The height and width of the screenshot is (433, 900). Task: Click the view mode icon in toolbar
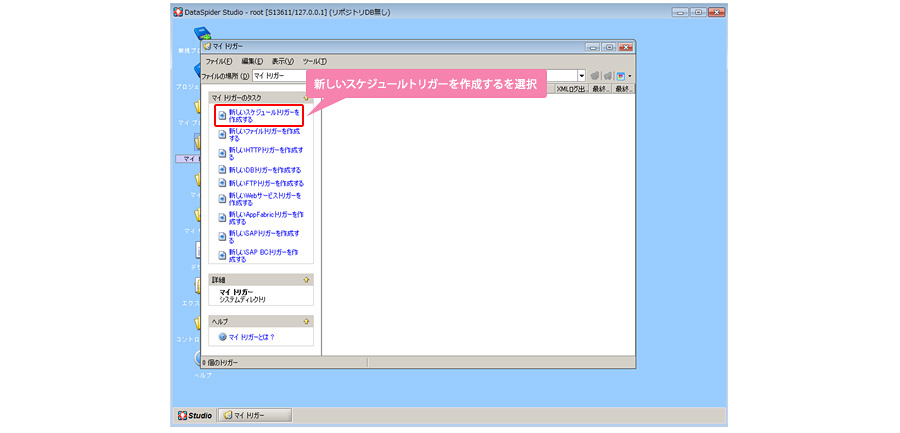(621, 75)
